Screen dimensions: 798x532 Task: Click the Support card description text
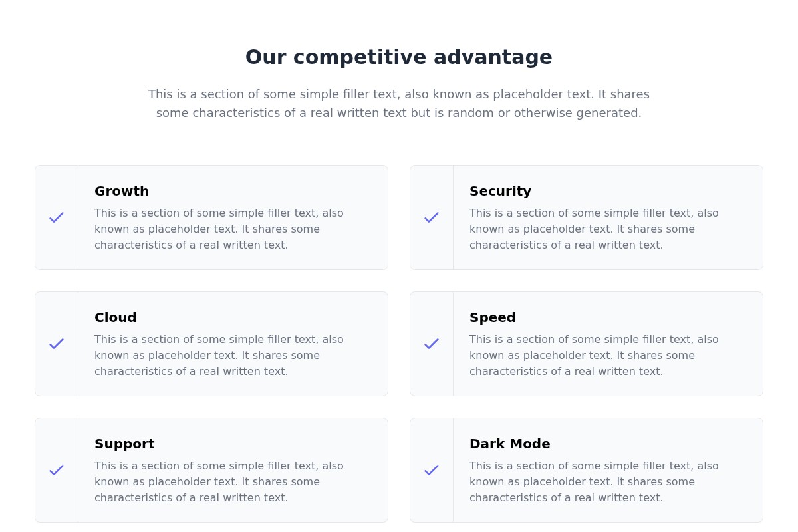[219, 481]
